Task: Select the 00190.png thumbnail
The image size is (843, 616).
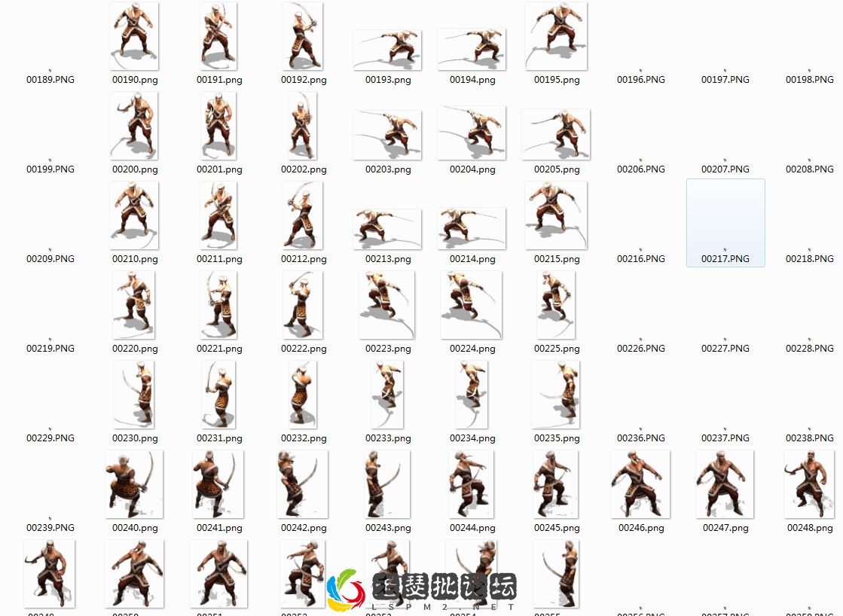Action: click(134, 36)
